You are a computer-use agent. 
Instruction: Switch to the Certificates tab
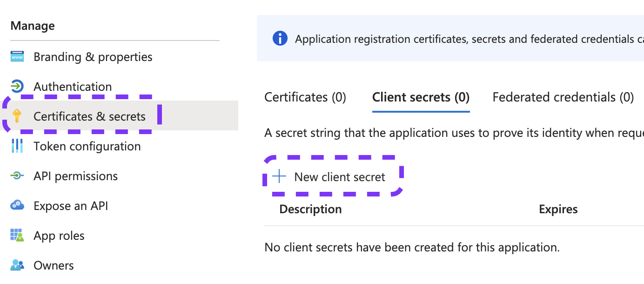click(x=305, y=97)
